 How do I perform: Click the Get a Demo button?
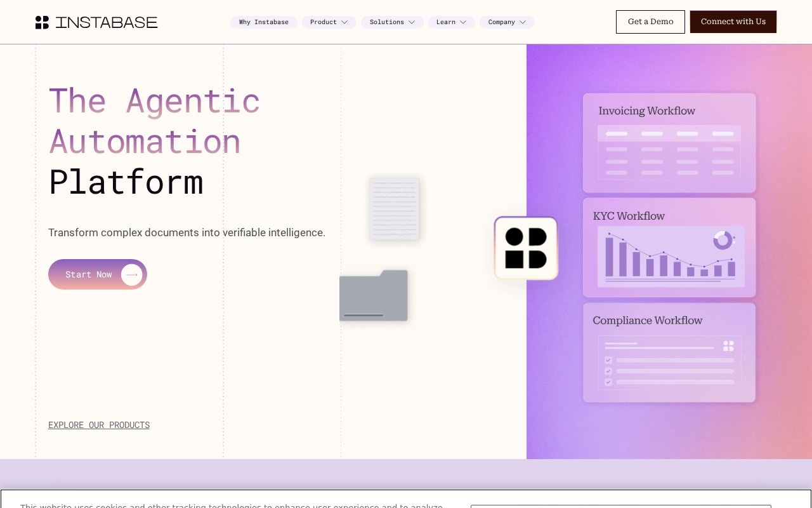coord(650,22)
